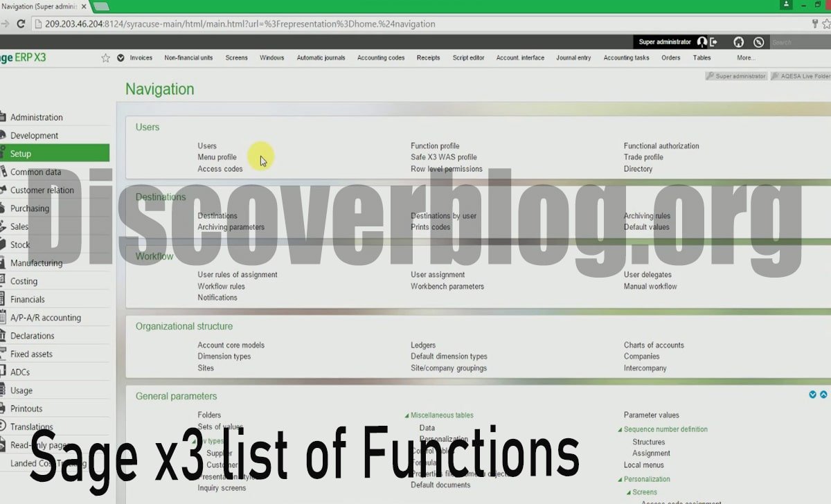Open the Site/company groupings link
Image resolution: width=831 pixels, height=504 pixels.
tap(449, 368)
